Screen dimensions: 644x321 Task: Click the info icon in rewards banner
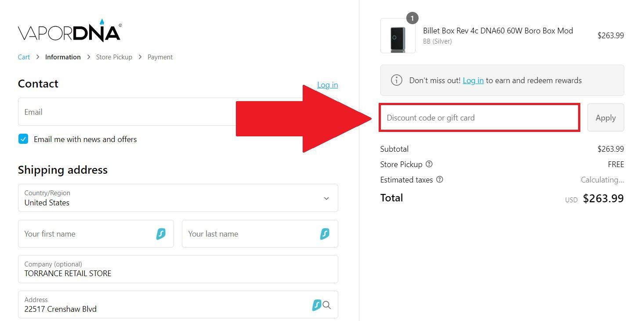coord(397,80)
